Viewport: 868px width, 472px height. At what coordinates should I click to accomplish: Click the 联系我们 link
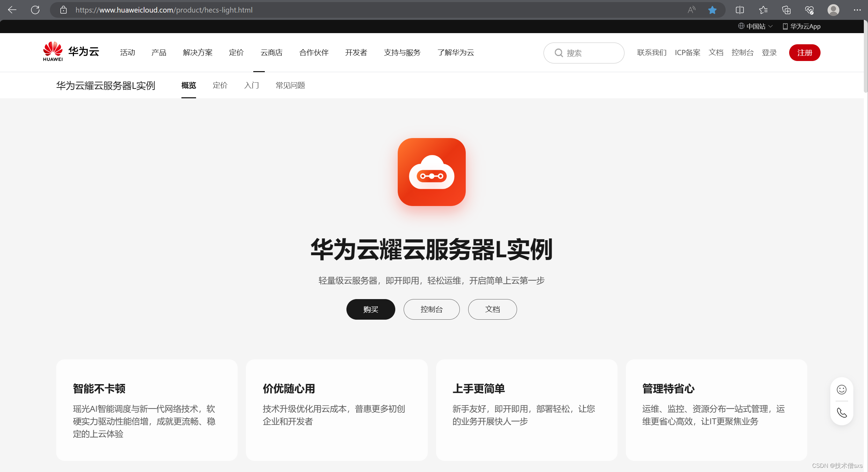pos(652,53)
